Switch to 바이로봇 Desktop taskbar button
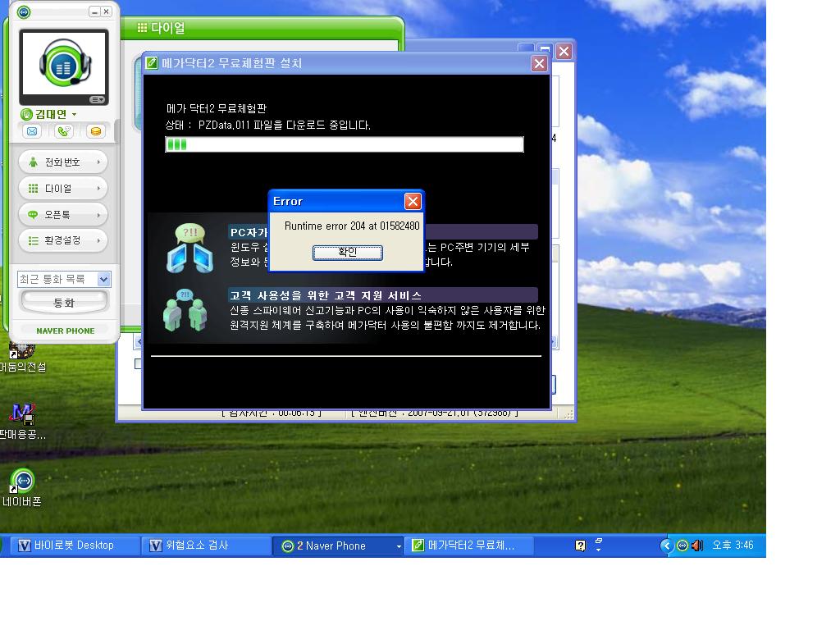 coord(75,546)
